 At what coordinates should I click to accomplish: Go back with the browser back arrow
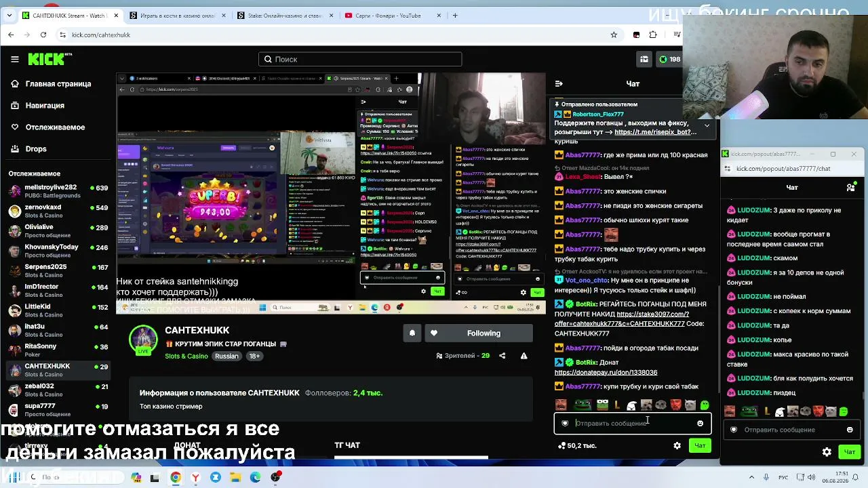pos(11,35)
